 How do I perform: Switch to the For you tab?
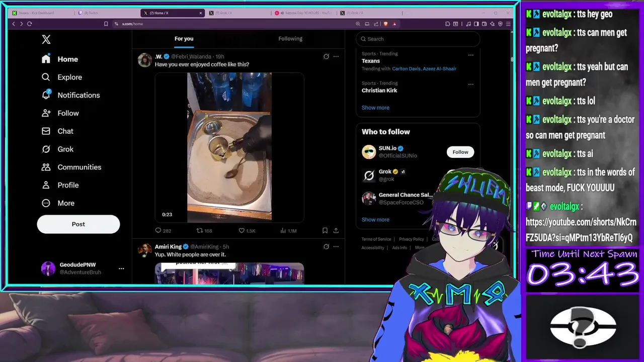pos(184,39)
